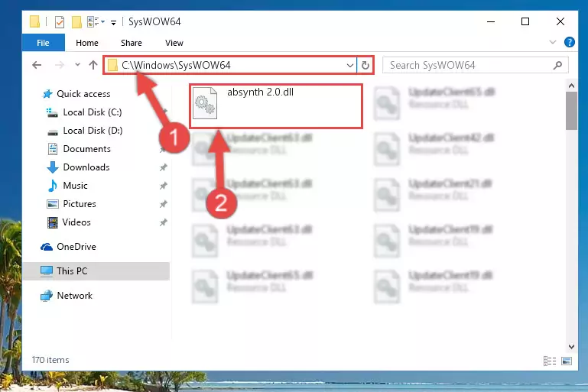Click the OneDrive cloud icon
The width and height of the screenshot is (588, 392).
[x=47, y=247]
